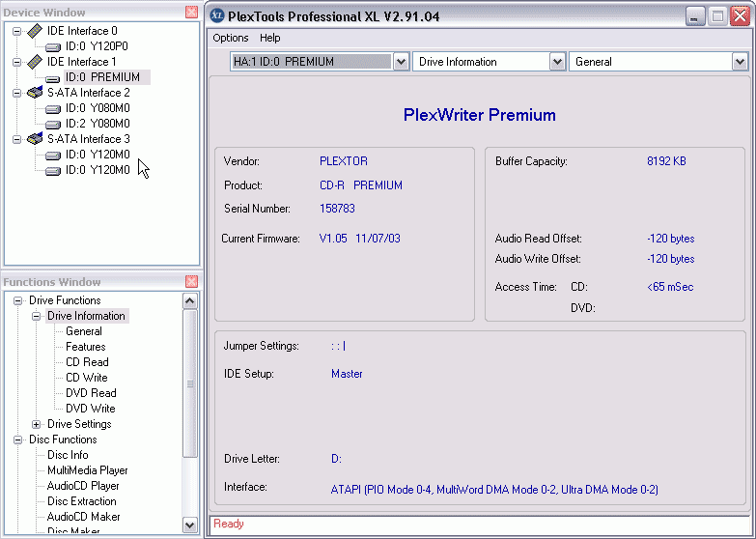Select ID:0 Y120P0 device
756x539 pixels.
(97, 46)
